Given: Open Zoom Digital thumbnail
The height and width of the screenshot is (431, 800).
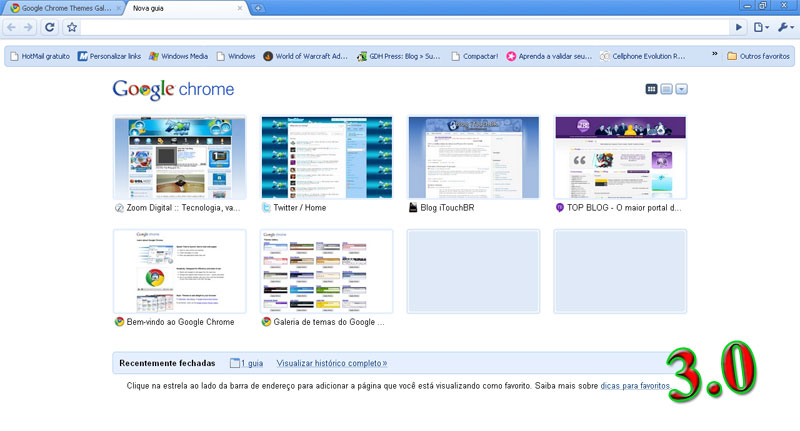Looking at the screenshot, I should (x=180, y=158).
